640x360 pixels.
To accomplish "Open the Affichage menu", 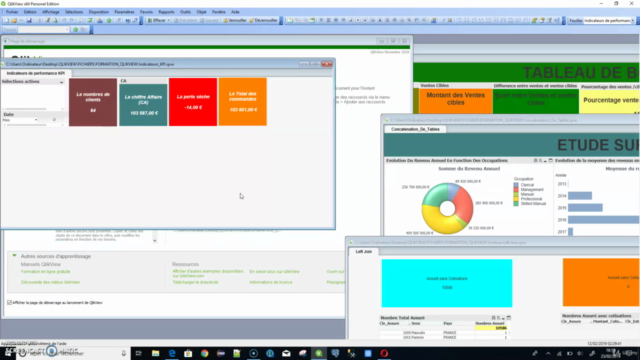I will click(51, 12).
